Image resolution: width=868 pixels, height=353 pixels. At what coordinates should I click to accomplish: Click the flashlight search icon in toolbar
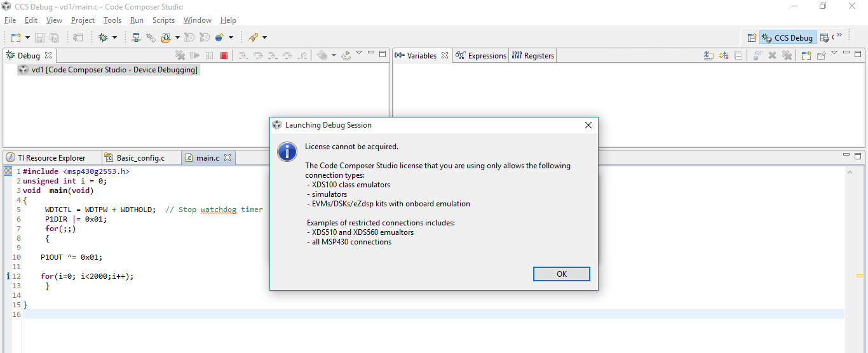(x=253, y=38)
